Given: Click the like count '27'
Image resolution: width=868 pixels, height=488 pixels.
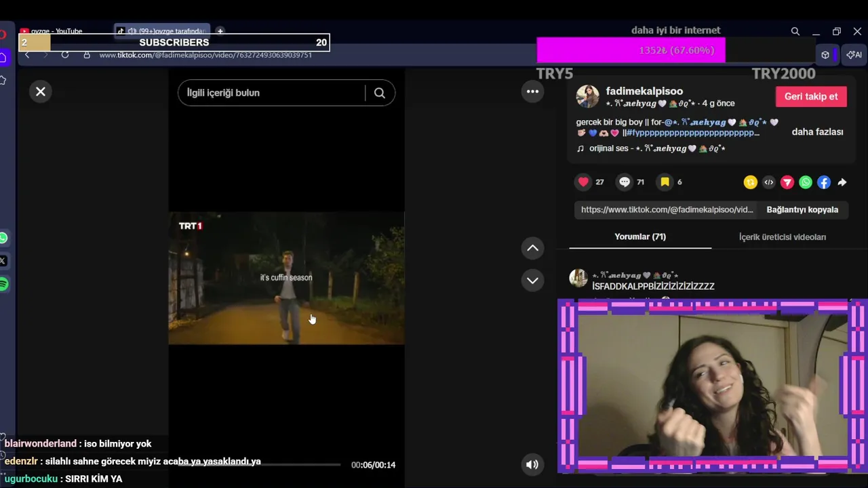Looking at the screenshot, I should tap(599, 182).
